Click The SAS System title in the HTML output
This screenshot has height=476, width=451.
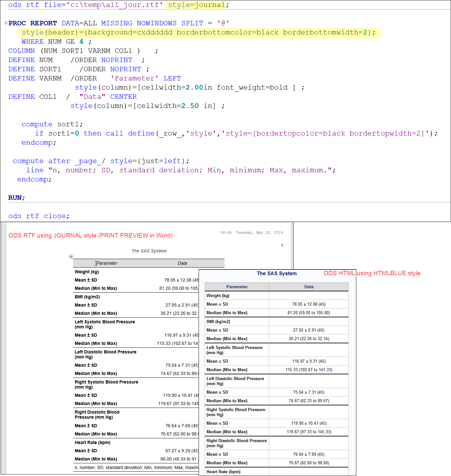click(276, 273)
